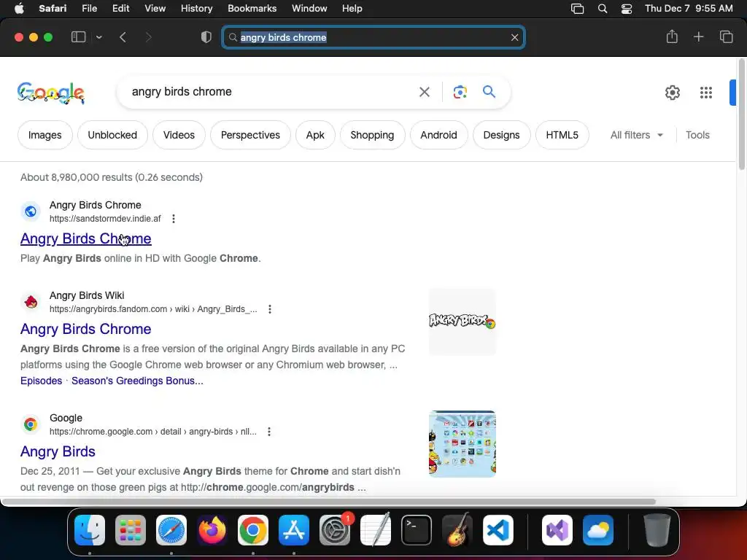This screenshot has height=560, width=747.
Task: Open Control Center in the menu bar
Action: pos(627,9)
